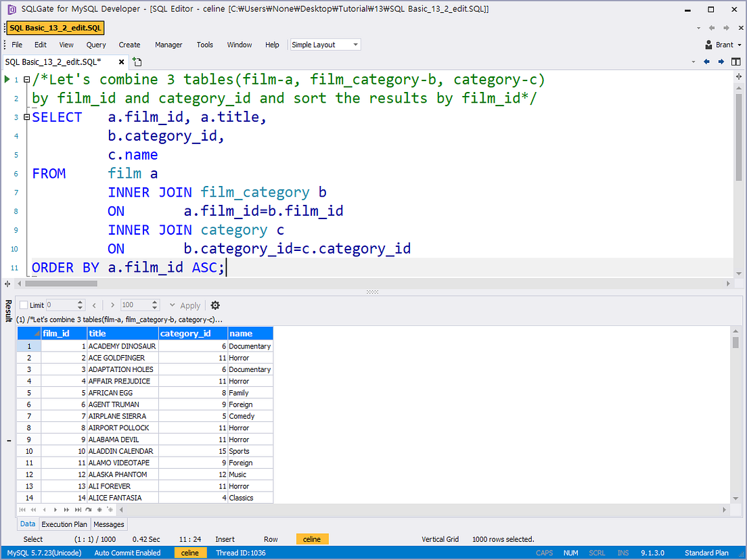Refresh results with the rotate icon
Image resolution: width=747 pixels, height=560 pixels.
(89, 509)
